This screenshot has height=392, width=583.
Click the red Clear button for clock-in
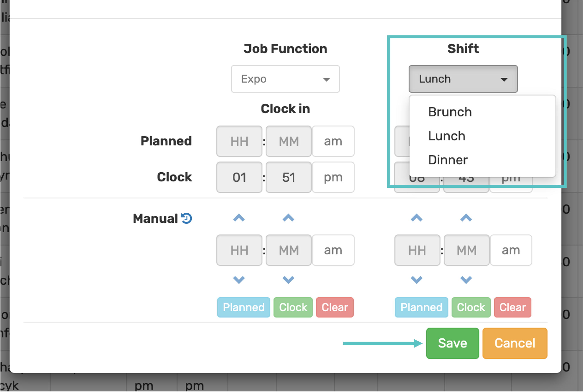[x=335, y=307]
